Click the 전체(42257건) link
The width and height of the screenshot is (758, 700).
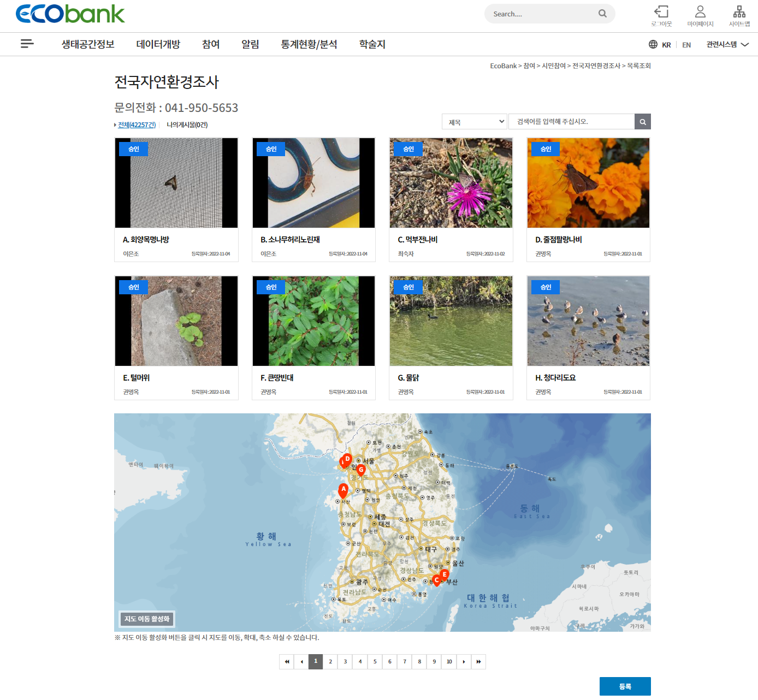pyautogui.click(x=137, y=125)
